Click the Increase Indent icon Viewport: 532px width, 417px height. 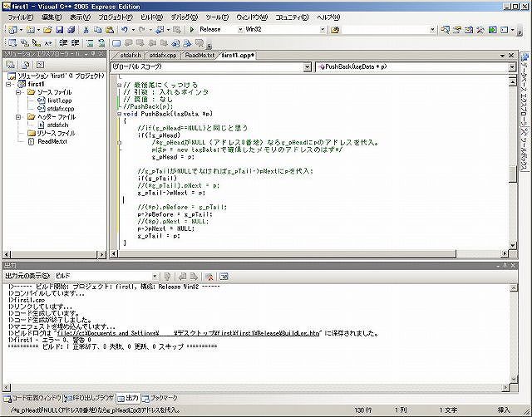tap(75, 43)
